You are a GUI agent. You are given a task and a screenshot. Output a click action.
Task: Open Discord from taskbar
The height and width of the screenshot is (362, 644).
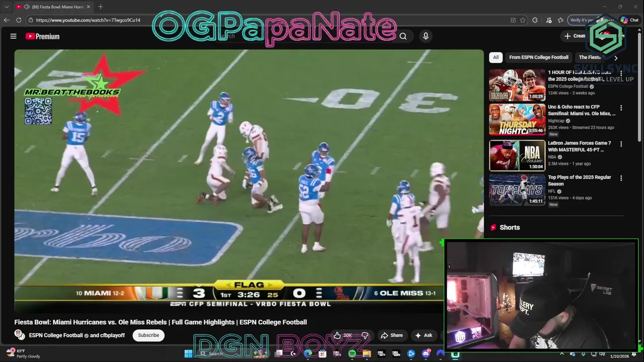pos(426,353)
